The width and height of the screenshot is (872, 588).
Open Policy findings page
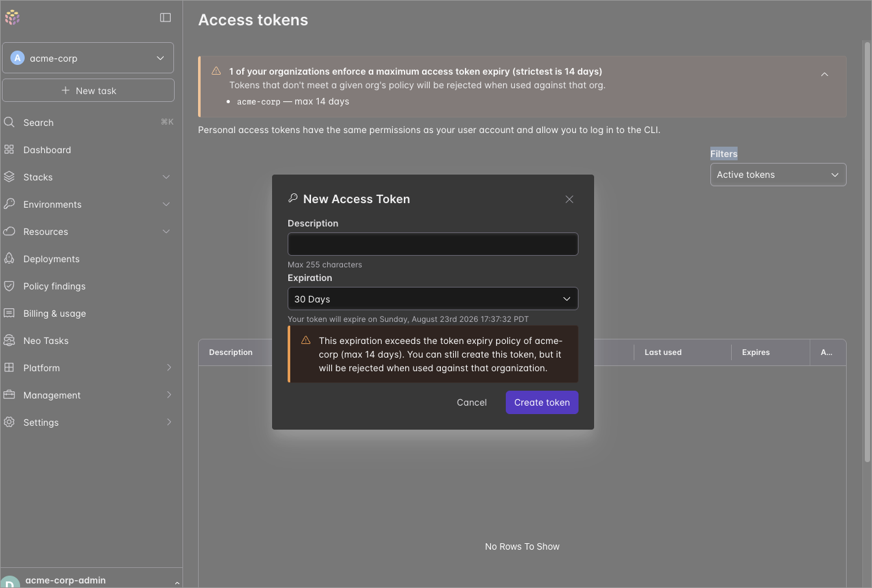coord(55,286)
